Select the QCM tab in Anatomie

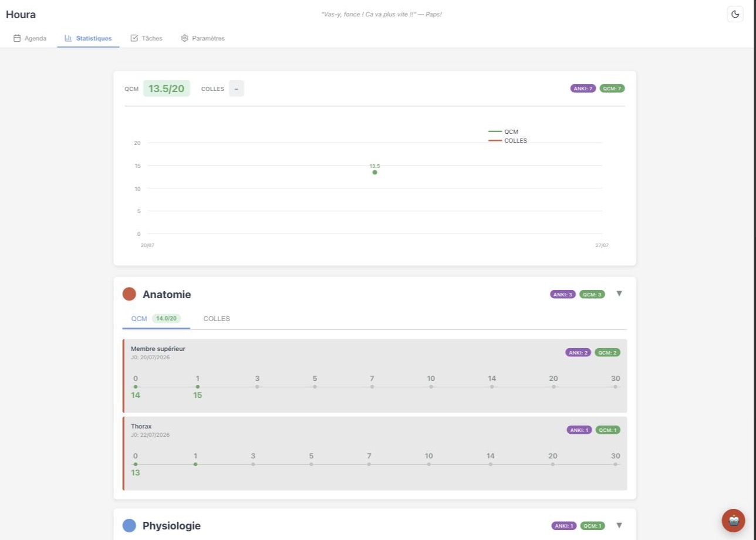(x=156, y=319)
